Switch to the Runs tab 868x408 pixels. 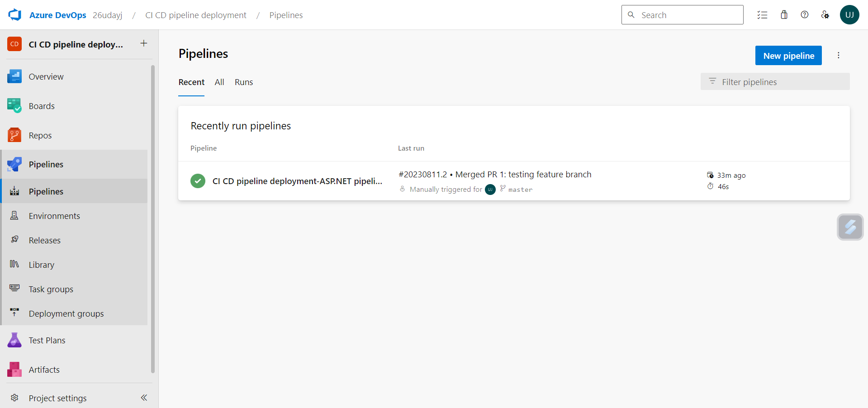coord(243,82)
